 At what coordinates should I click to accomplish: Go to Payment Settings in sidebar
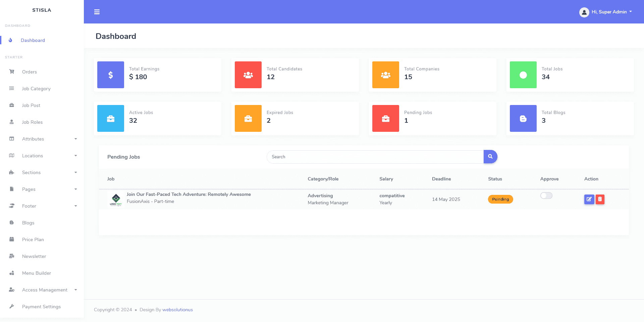pyautogui.click(x=41, y=307)
